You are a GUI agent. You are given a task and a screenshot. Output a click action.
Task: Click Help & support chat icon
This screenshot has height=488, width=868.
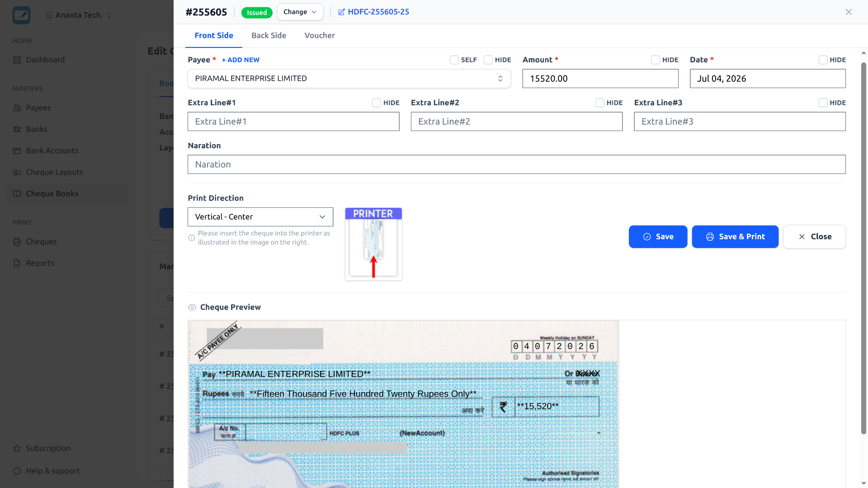click(x=17, y=471)
